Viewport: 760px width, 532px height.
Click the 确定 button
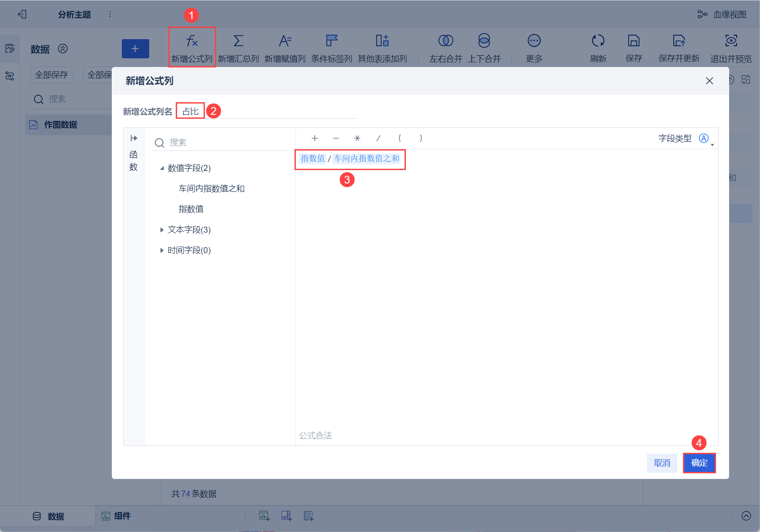[x=699, y=463]
